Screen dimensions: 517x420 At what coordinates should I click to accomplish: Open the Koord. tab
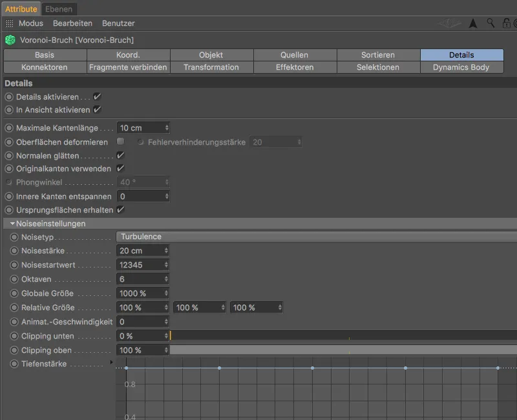[128, 55]
